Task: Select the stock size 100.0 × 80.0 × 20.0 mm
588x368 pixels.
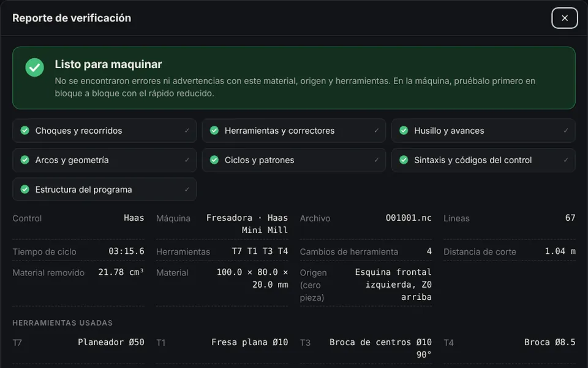Action: (x=252, y=278)
